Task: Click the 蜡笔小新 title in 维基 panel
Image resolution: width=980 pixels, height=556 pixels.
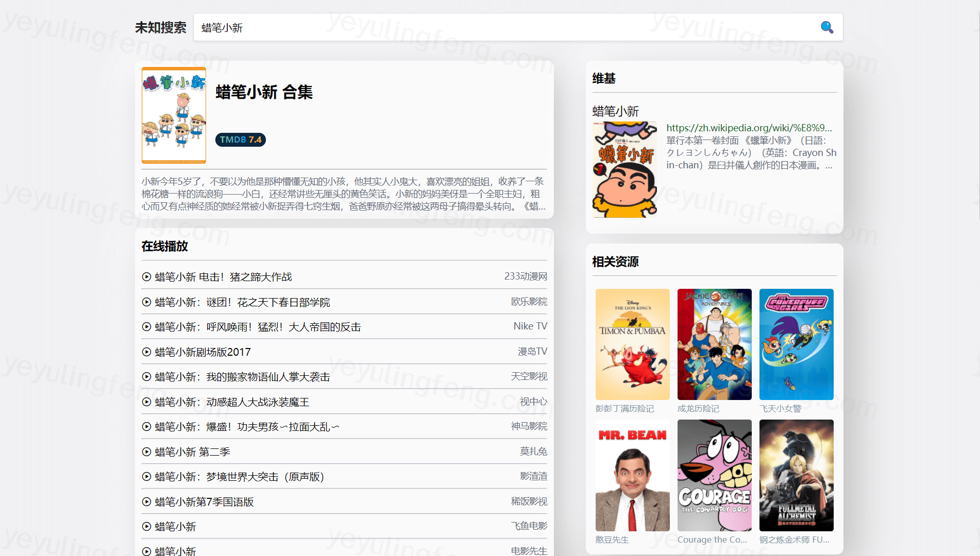Action: (x=616, y=111)
